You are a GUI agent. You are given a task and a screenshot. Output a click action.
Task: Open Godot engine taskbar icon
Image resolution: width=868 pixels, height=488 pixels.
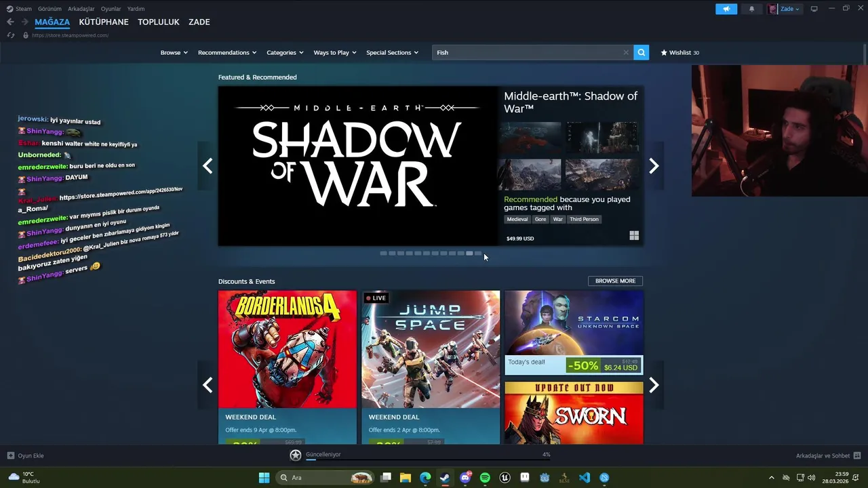point(545,478)
